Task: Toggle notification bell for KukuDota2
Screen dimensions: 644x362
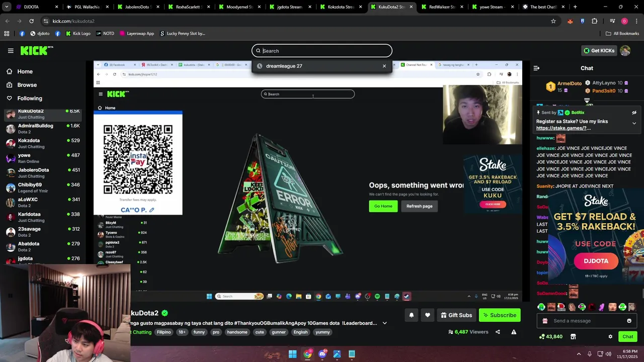Action: tap(411, 315)
